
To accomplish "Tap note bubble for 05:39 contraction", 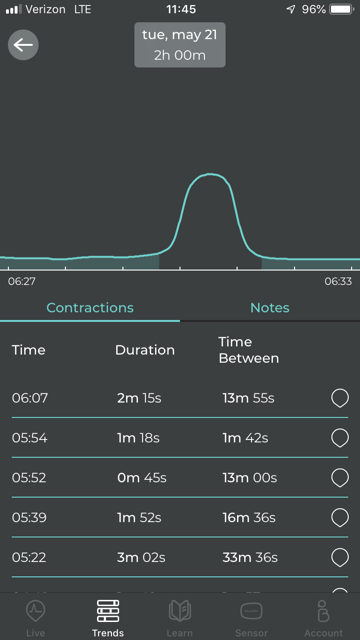I will [x=340, y=518].
